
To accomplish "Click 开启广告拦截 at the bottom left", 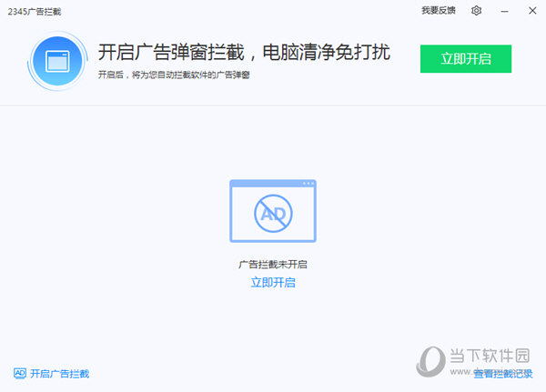I will (x=59, y=374).
